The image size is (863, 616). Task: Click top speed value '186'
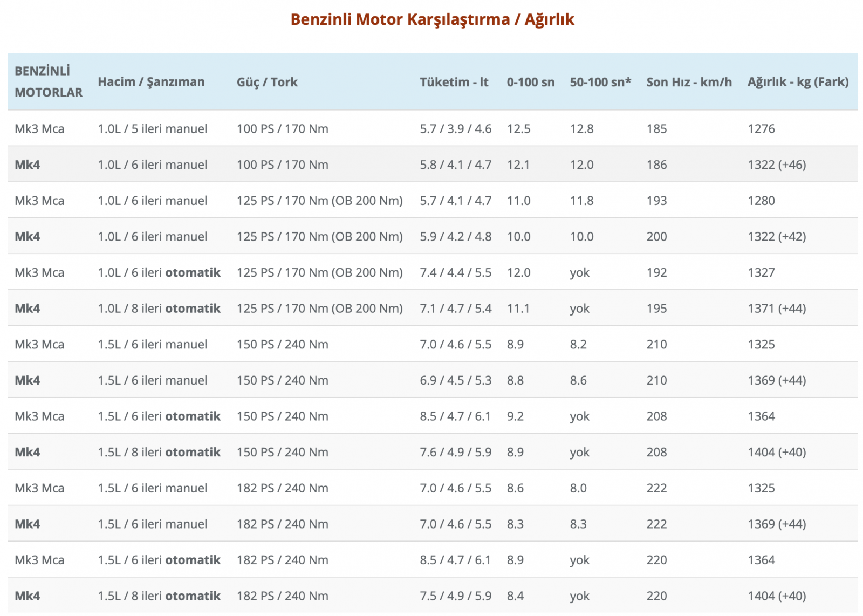[x=656, y=165]
